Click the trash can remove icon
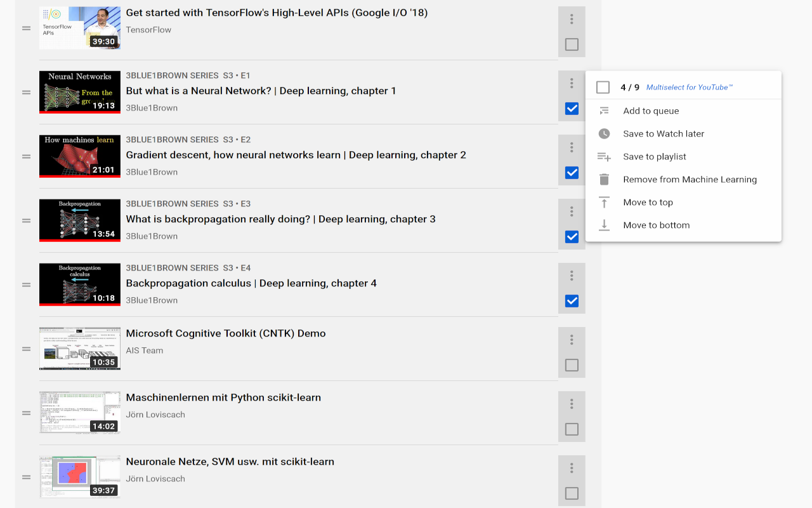812x508 pixels. pyautogui.click(x=604, y=179)
